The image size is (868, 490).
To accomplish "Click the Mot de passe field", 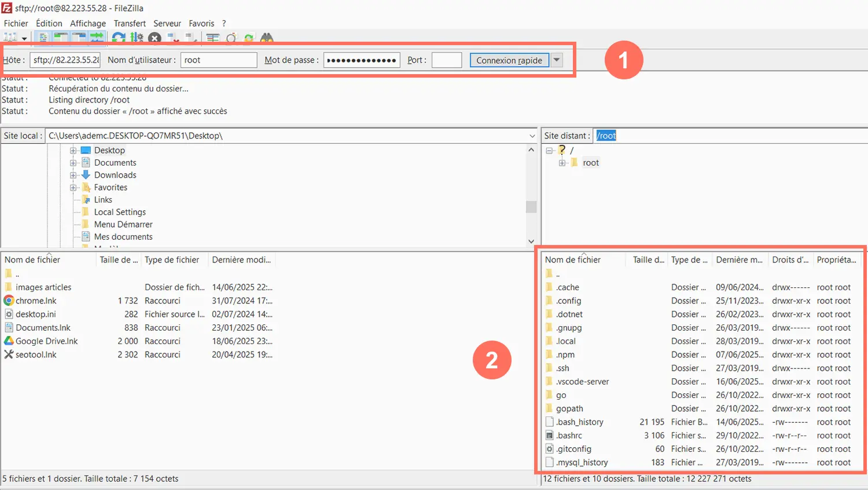I will [x=362, y=60].
